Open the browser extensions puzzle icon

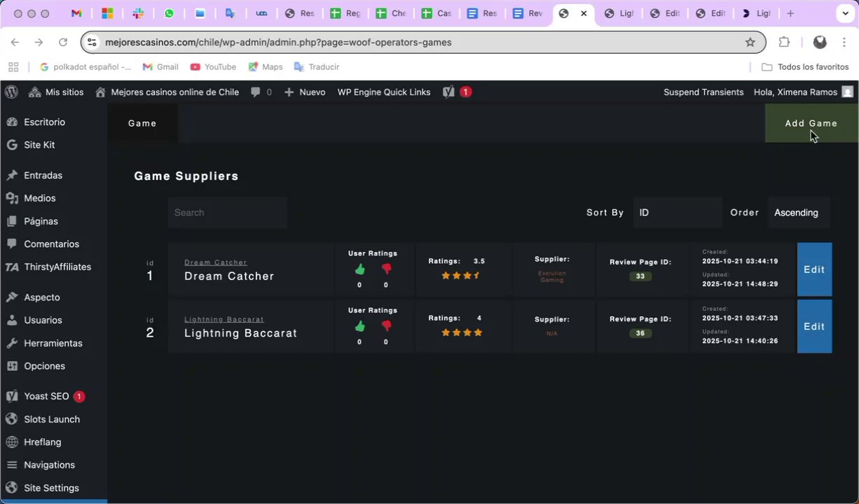pos(784,42)
